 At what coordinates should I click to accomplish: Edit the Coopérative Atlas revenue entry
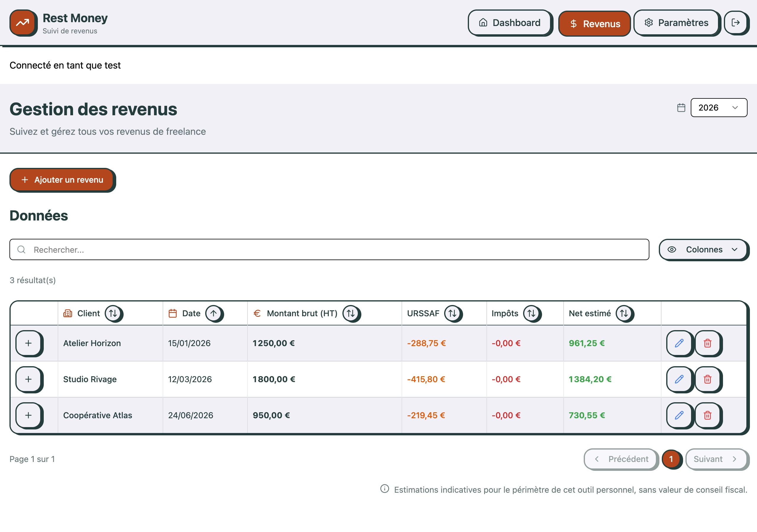[x=679, y=415]
